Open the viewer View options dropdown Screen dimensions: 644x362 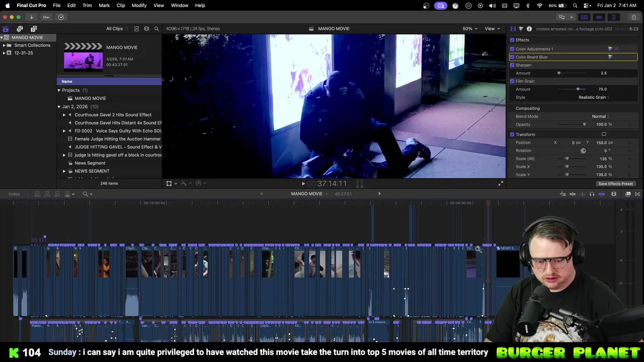[x=492, y=29]
